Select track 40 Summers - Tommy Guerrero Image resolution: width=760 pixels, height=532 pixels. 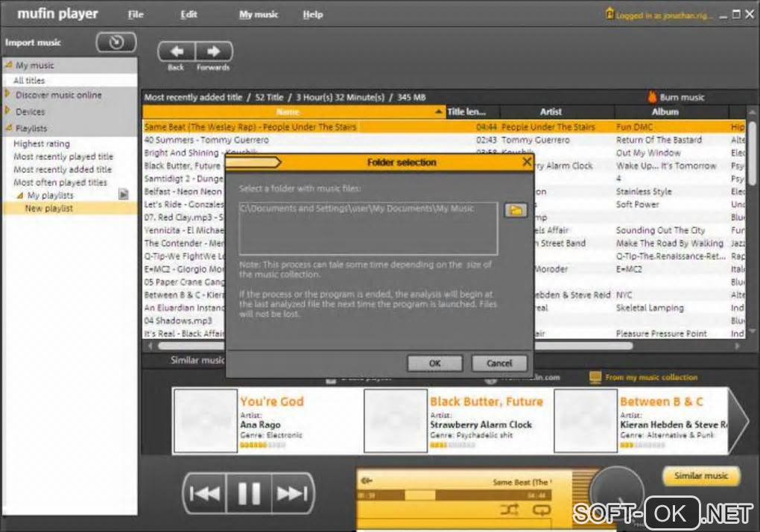206,140
